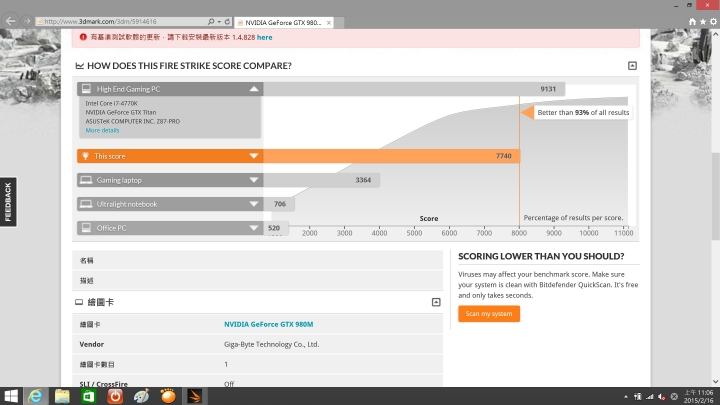Go forward with the browser forward arrow
Image resolution: width=720 pixels, height=405 pixels.
tap(27, 21)
